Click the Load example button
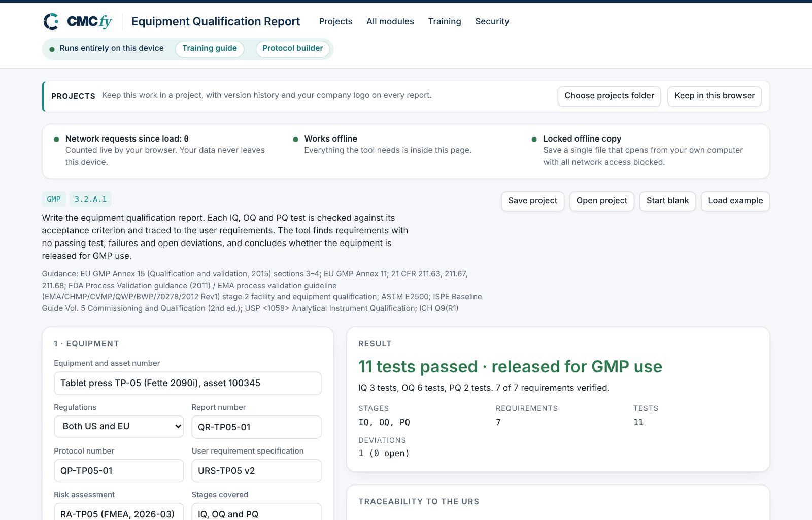Image resolution: width=812 pixels, height=520 pixels. 735,201
